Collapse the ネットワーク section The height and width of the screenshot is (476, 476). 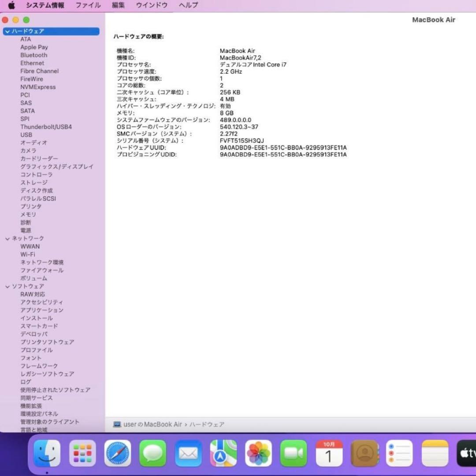pyautogui.click(x=7, y=238)
